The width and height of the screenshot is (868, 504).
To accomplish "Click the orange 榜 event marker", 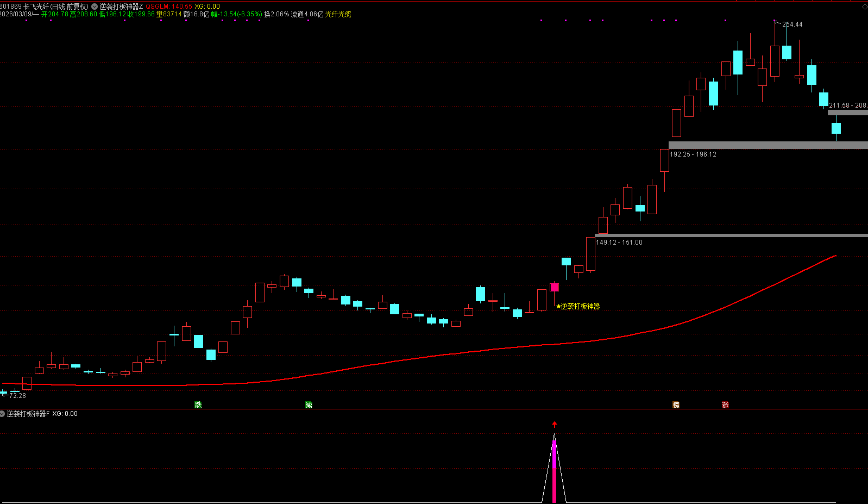I will 676,405.
